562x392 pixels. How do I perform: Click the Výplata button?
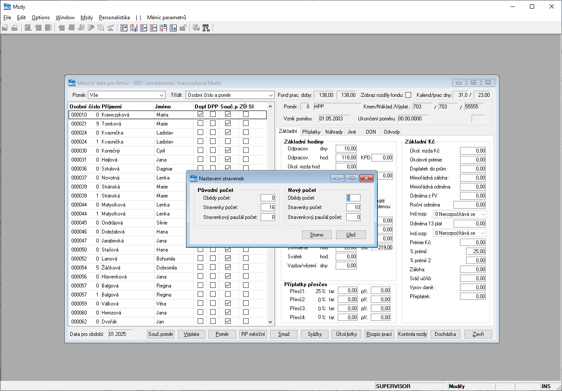191,334
